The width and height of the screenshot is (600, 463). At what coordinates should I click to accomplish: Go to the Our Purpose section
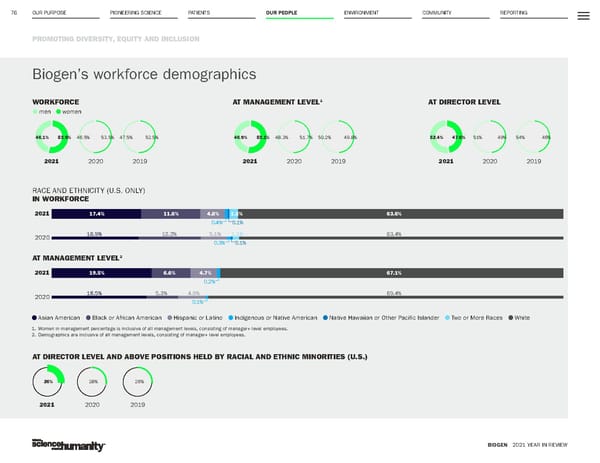49,14
